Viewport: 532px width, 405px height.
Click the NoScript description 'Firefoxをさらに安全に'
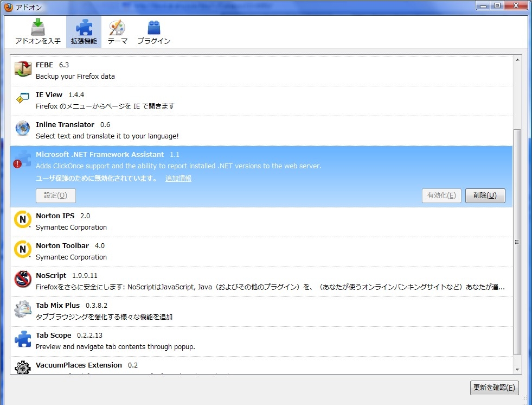(271, 287)
